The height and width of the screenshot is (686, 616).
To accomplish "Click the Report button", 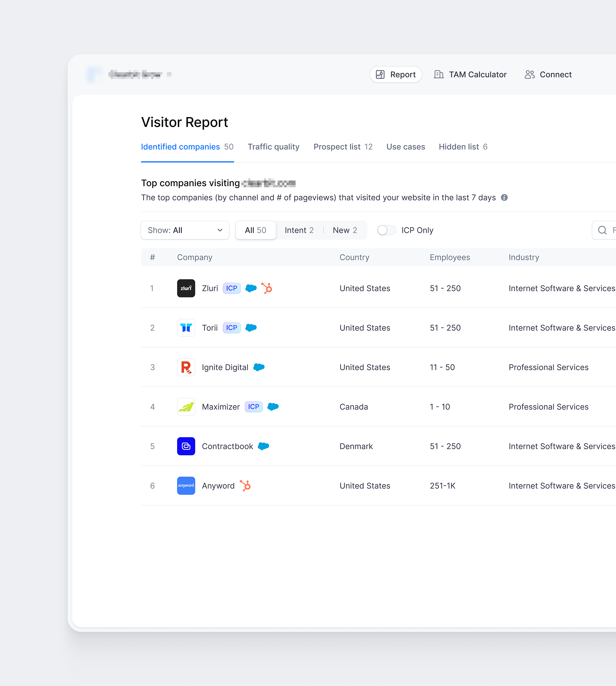I will [x=395, y=74].
